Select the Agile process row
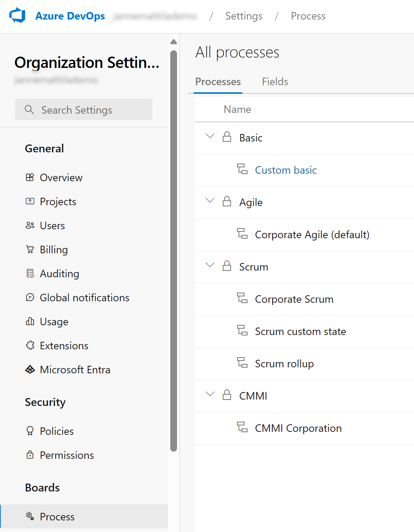This screenshot has height=532, width=414. tap(304, 202)
